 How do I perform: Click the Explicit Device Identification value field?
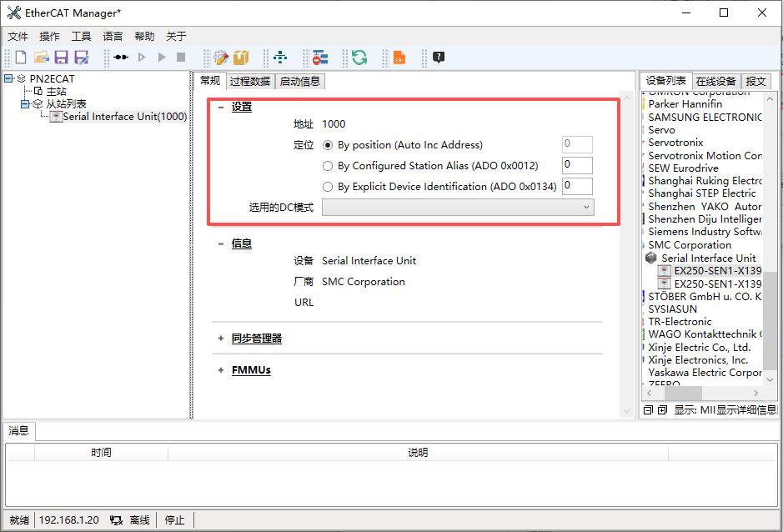(x=577, y=186)
